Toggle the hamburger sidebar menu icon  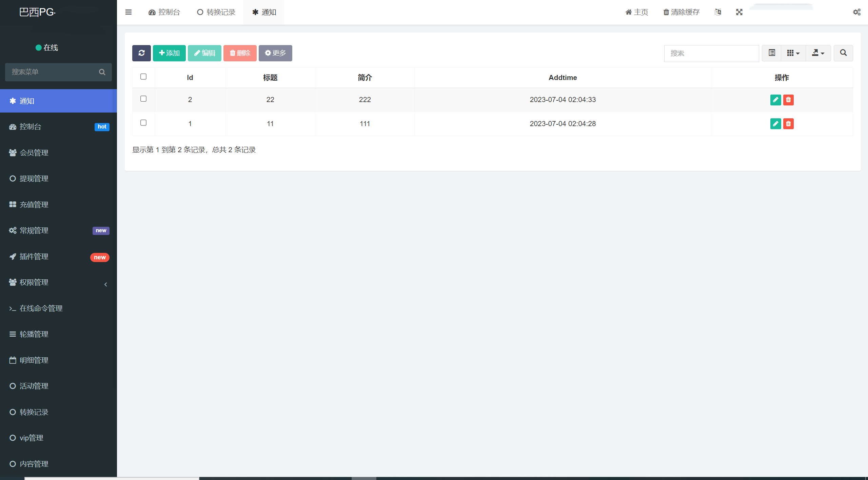coord(128,12)
